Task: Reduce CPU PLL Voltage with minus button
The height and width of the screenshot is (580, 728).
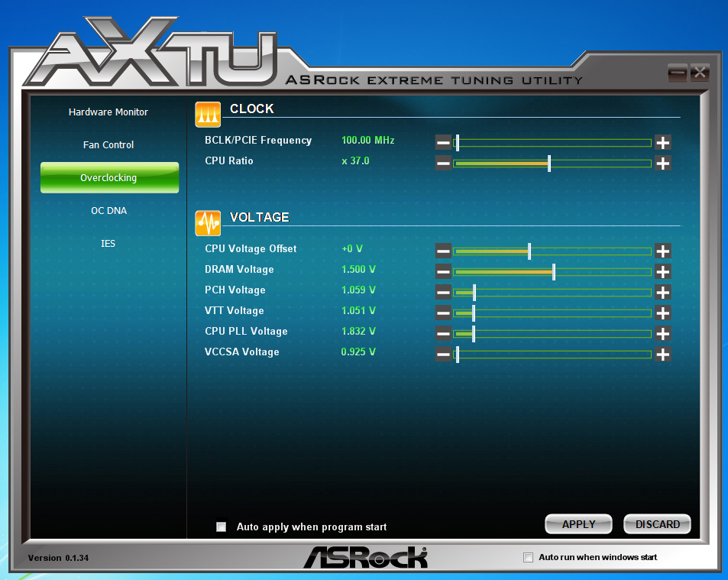Action: coord(443,333)
